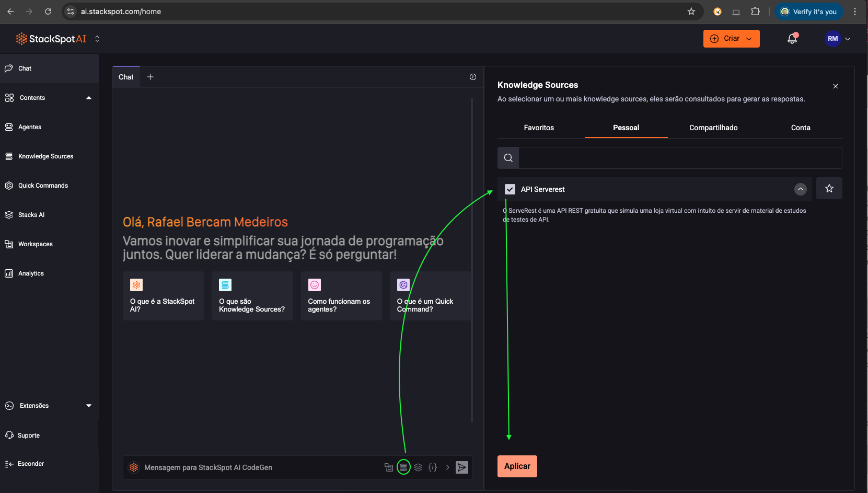Collapse the API Serverest description
This screenshot has width=868, height=493.
pyautogui.click(x=801, y=189)
